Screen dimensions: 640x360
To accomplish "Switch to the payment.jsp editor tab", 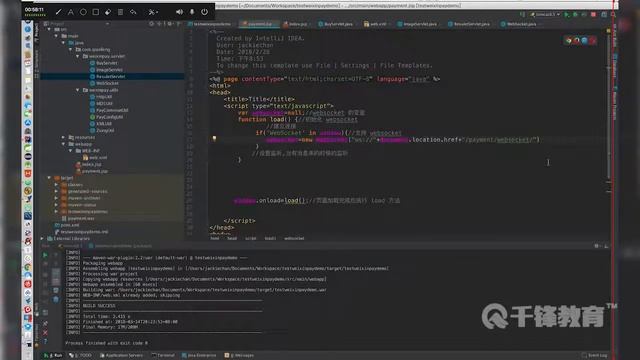I will click(259, 24).
